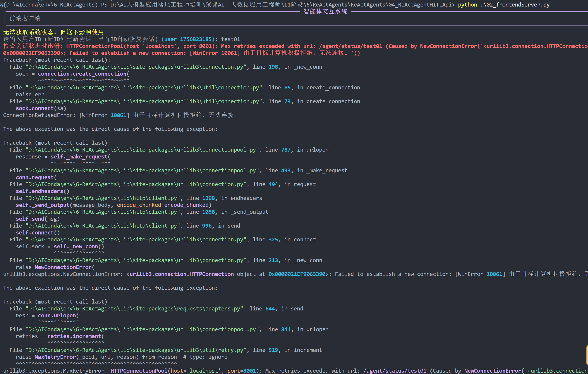This screenshot has width=588, height=374.
Task: Click urllib3.exceptions.MaxRetryError: at line start
Action: coord(55,371)
